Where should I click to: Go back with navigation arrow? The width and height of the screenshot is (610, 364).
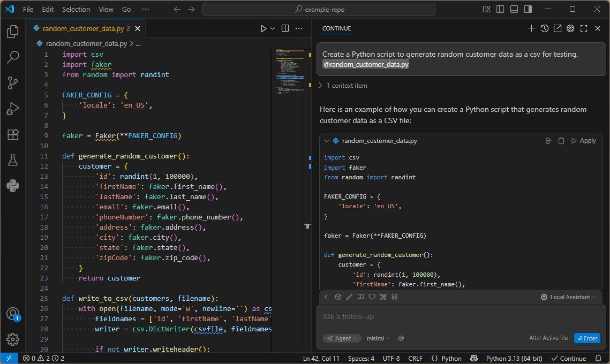[x=177, y=9]
